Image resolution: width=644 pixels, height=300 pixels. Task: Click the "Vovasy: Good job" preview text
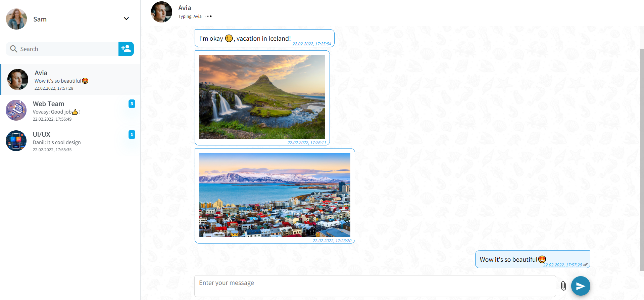pyautogui.click(x=56, y=112)
